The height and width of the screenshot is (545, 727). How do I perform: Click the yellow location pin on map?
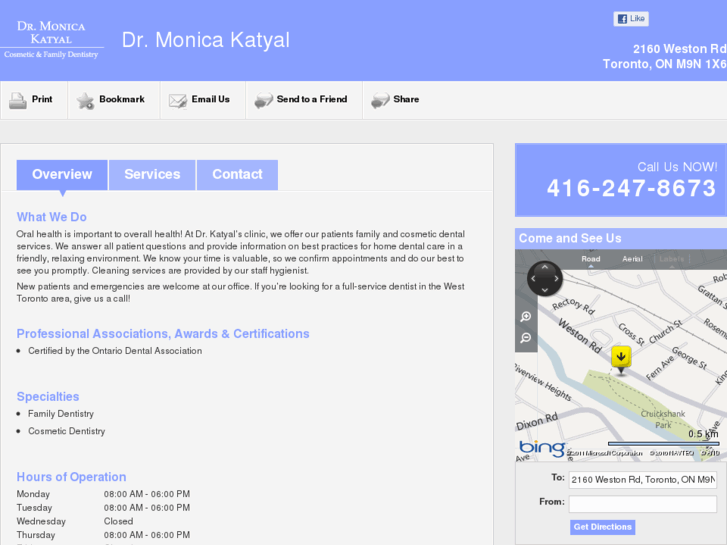(621, 358)
